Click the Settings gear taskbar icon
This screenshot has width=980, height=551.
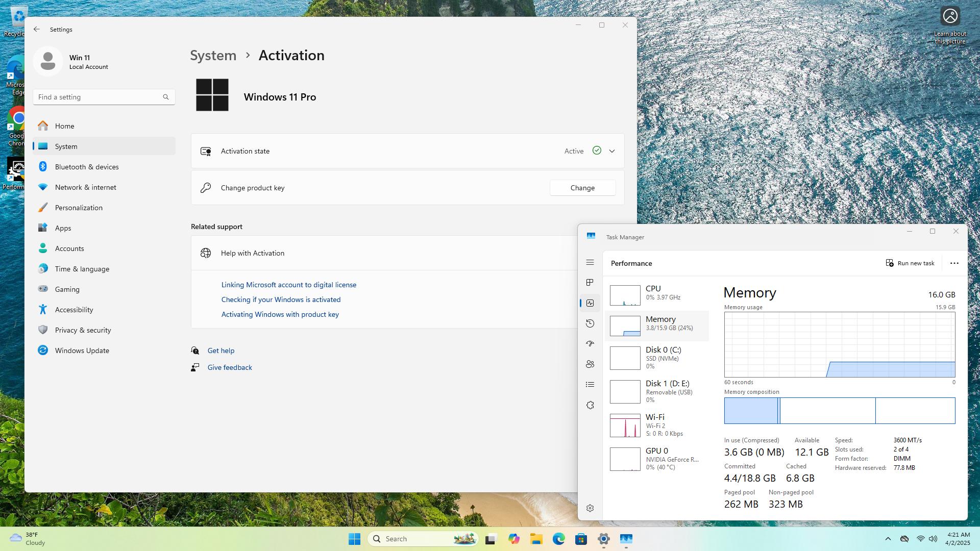click(603, 539)
